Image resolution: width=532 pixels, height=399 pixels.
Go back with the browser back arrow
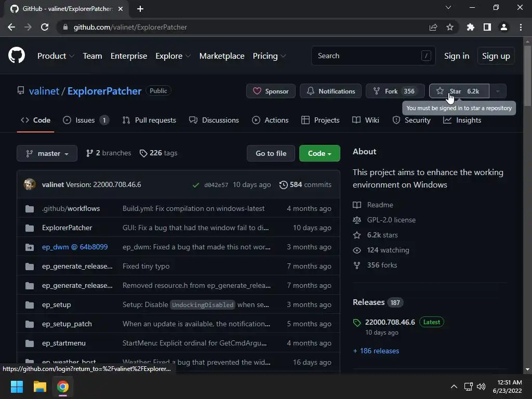click(x=11, y=27)
